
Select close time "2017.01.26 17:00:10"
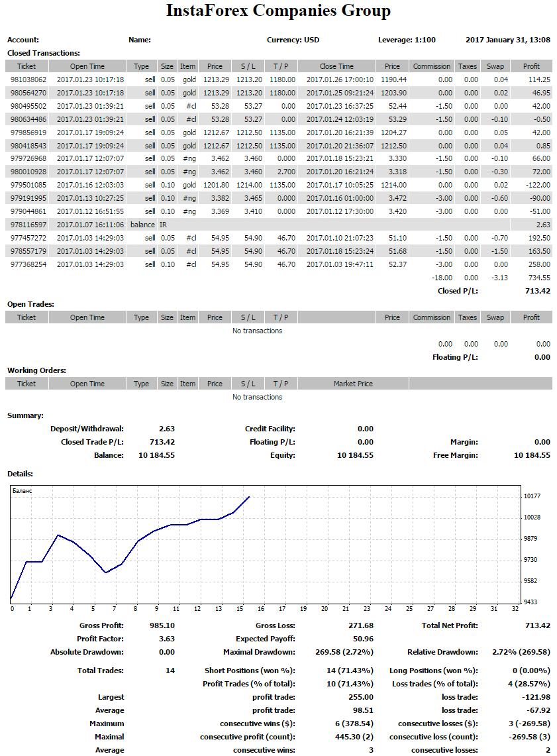[340, 80]
